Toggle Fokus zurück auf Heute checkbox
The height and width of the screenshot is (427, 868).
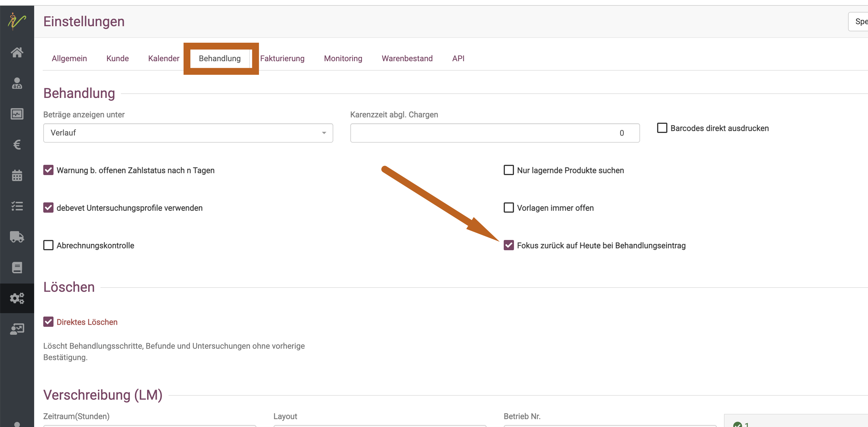(509, 245)
